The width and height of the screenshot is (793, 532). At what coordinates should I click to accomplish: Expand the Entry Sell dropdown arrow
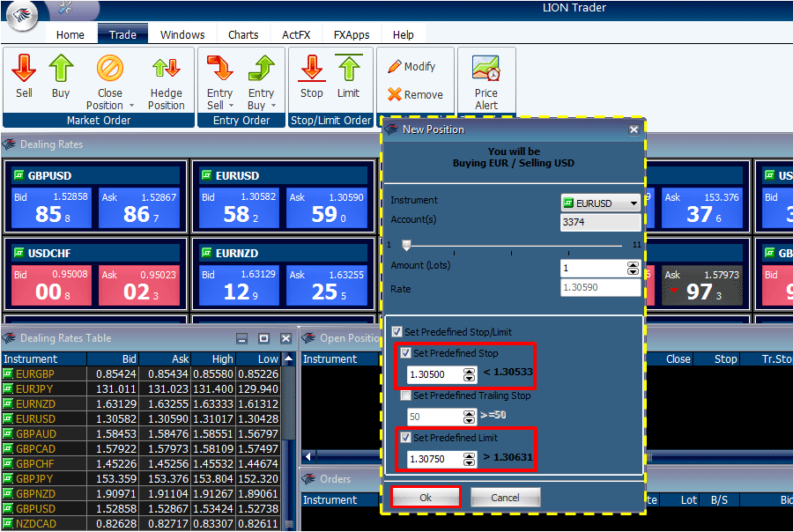(231, 106)
